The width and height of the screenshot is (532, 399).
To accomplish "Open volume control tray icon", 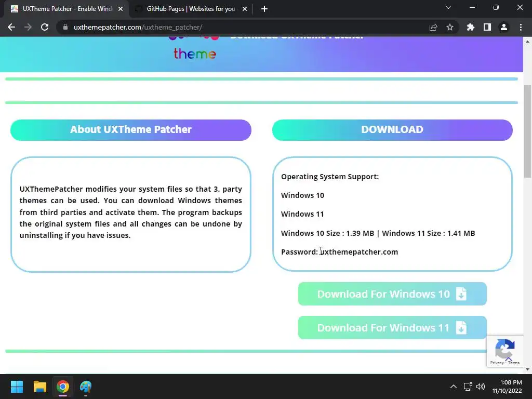I will coord(481,387).
